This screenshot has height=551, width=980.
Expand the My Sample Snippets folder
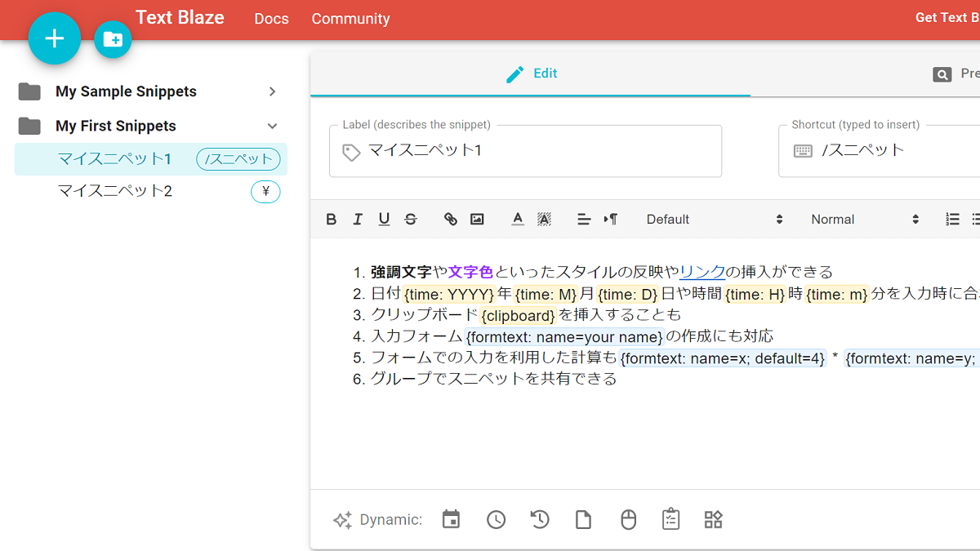(273, 91)
